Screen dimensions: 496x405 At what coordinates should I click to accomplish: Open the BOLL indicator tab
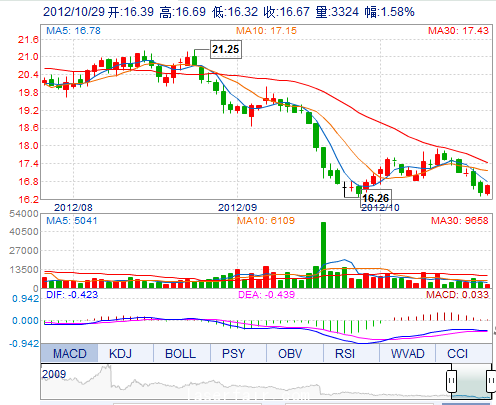pos(180,353)
